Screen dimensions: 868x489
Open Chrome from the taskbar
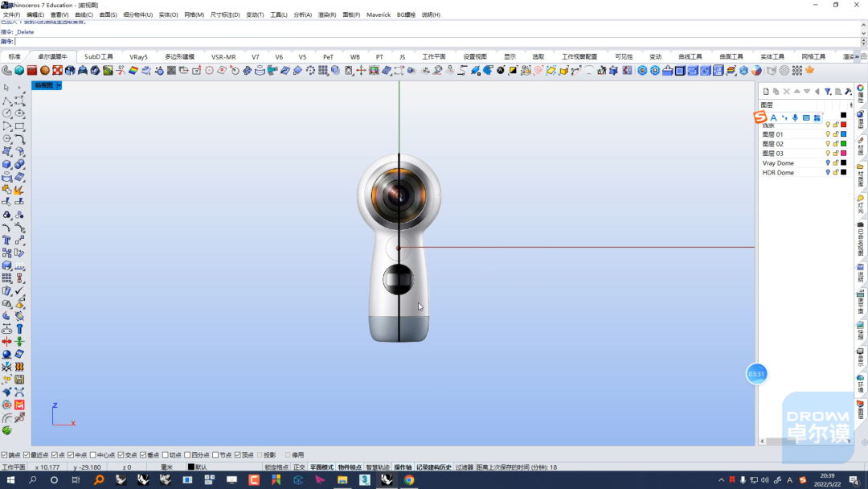pyautogui.click(x=409, y=480)
